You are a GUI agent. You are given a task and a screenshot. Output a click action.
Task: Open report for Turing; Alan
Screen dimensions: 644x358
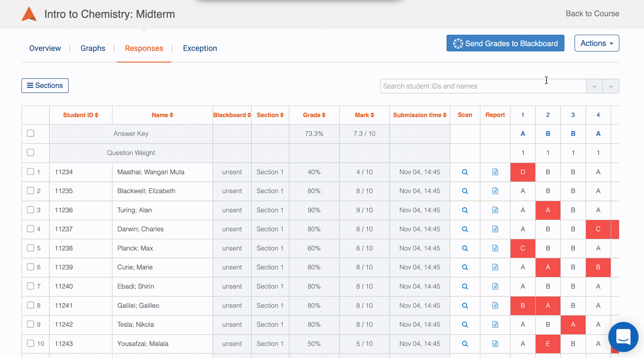495,211
